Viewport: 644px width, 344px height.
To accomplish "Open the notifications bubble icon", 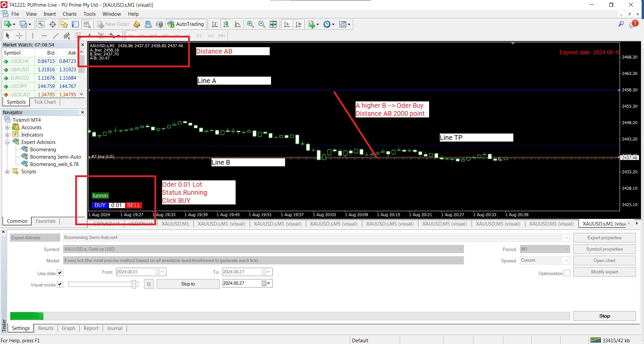I will tap(633, 24).
